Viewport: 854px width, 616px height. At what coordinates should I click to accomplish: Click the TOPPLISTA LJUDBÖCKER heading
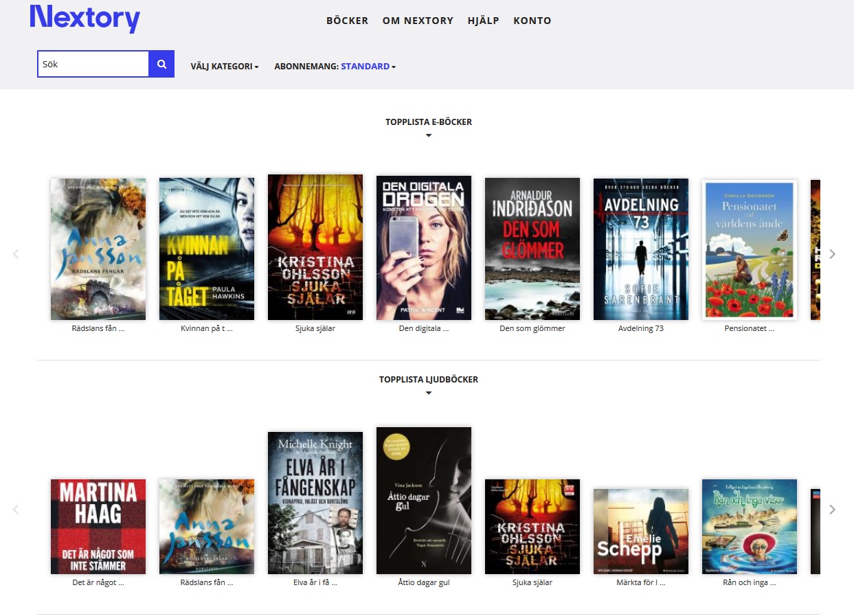coord(429,380)
